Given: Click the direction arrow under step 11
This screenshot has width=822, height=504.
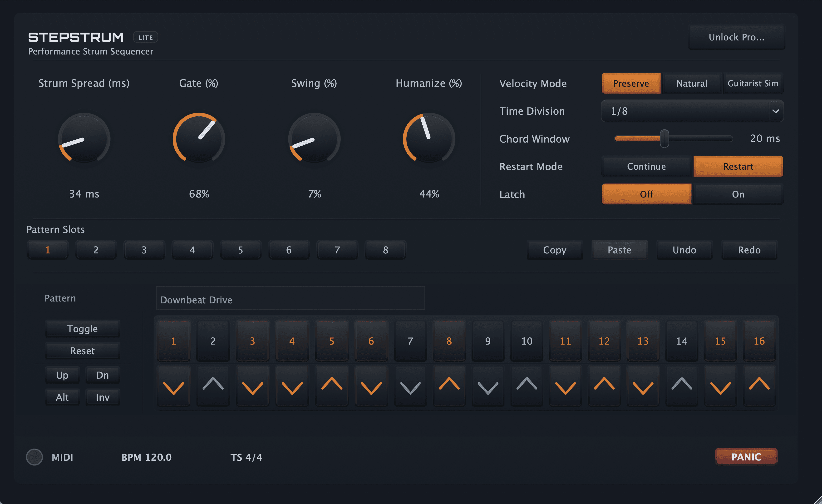Looking at the screenshot, I should click(x=566, y=386).
